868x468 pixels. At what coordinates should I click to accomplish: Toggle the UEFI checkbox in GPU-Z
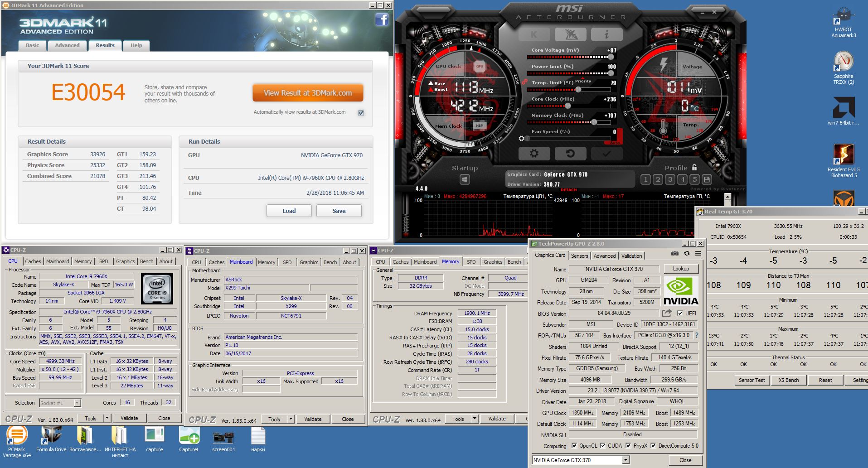(680, 313)
